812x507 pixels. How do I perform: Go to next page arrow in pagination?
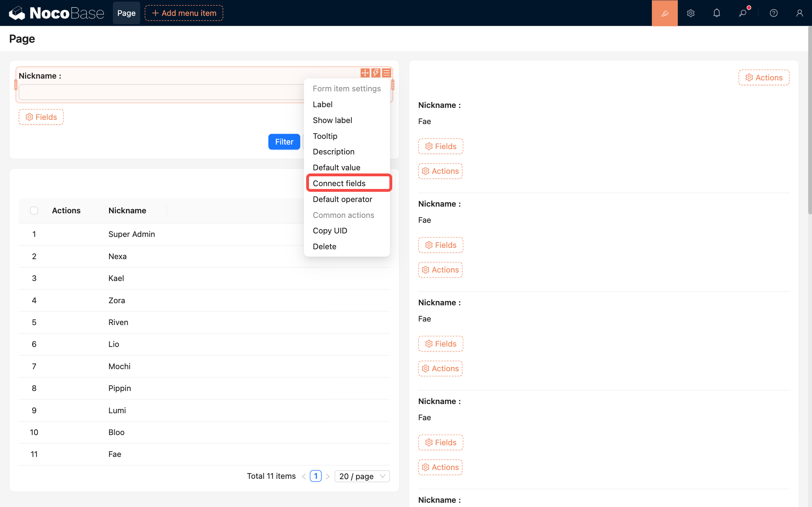pos(328,476)
